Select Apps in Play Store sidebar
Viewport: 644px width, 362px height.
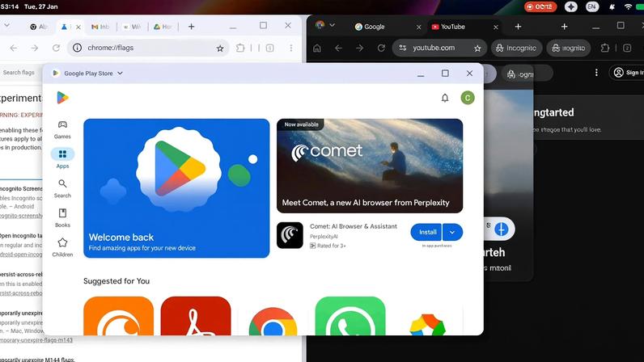click(x=62, y=158)
